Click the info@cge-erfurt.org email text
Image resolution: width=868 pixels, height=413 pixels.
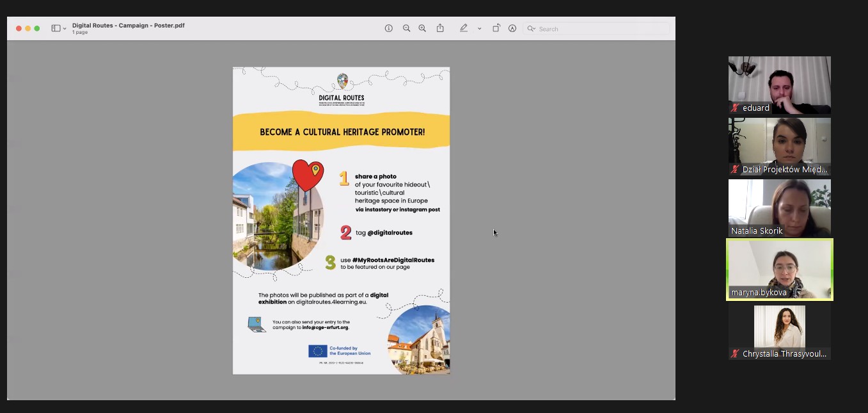pyautogui.click(x=326, y=327)
